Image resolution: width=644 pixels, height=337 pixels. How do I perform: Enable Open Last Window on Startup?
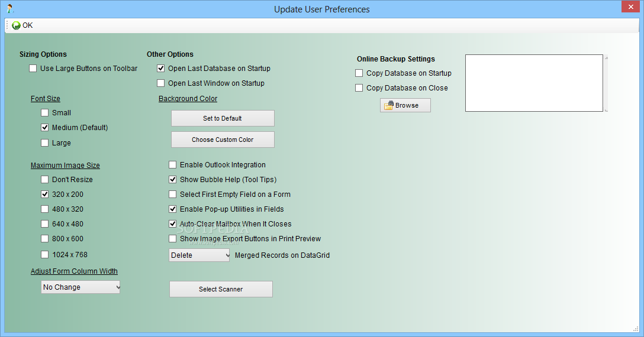click(x=160, y=83)
